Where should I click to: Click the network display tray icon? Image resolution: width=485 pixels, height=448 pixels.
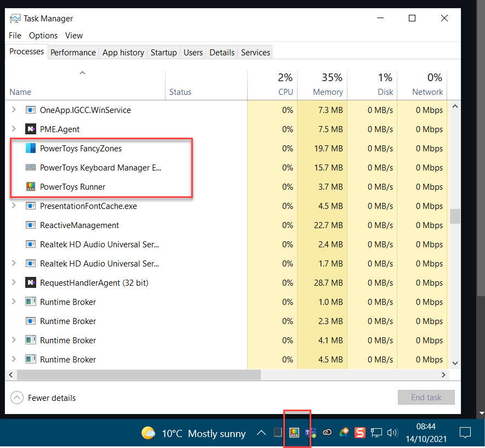tap(376, 433)
